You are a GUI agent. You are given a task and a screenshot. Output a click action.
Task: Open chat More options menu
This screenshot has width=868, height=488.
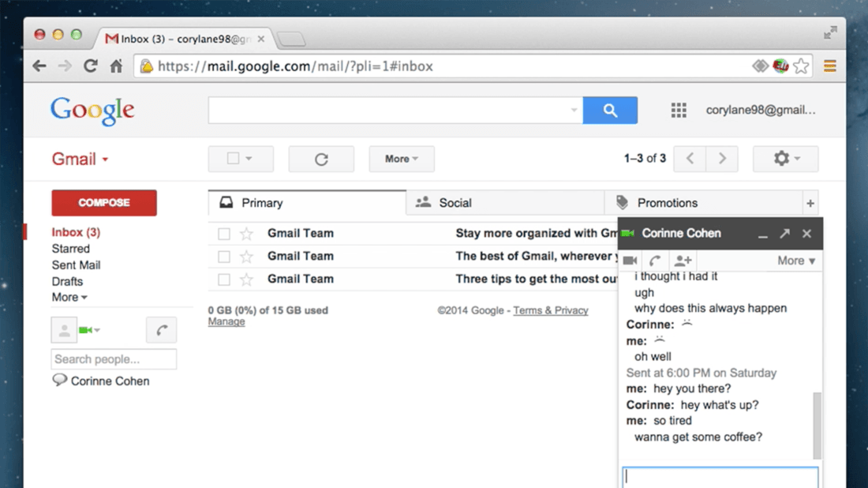[x=796, y=261]
